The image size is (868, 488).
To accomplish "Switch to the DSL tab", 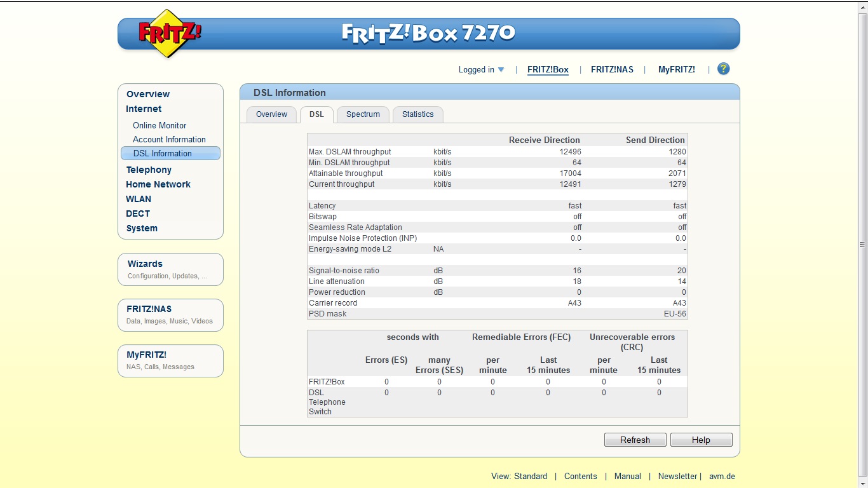I will tap(316, 114).
